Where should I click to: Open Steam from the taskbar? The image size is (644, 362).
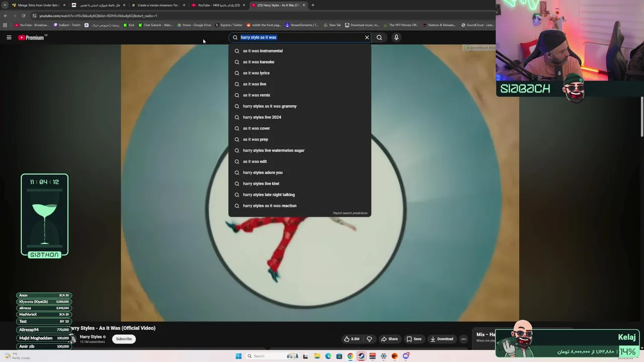[x=361, y=356]
